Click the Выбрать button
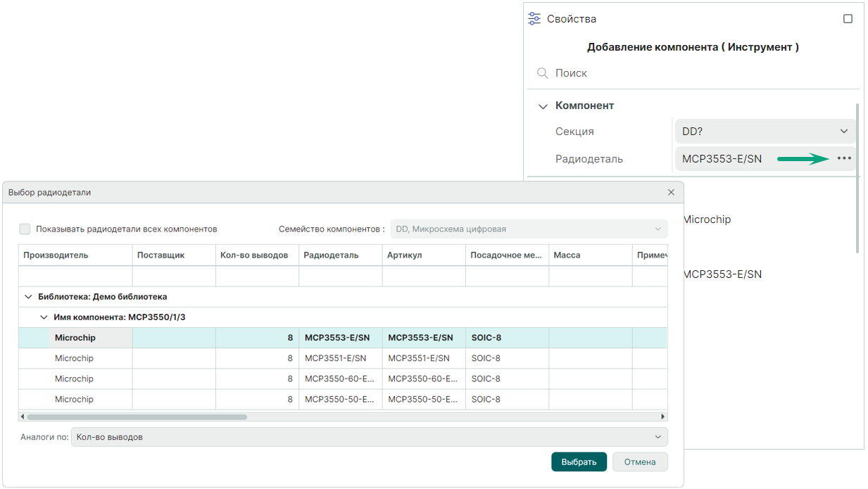The image size is (868, 489). pos(579,462)
